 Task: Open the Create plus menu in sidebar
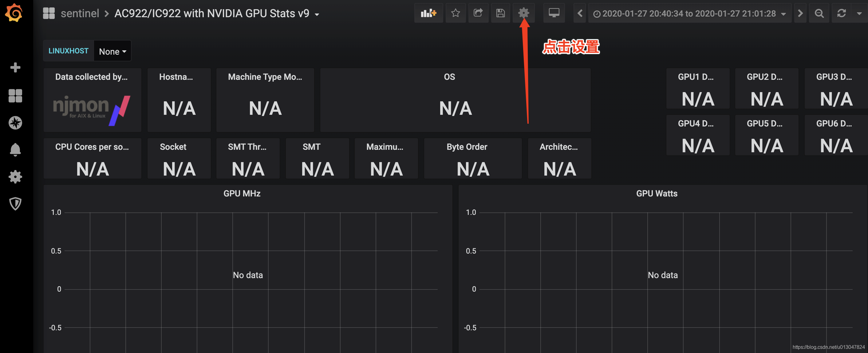tap(15, 67)
